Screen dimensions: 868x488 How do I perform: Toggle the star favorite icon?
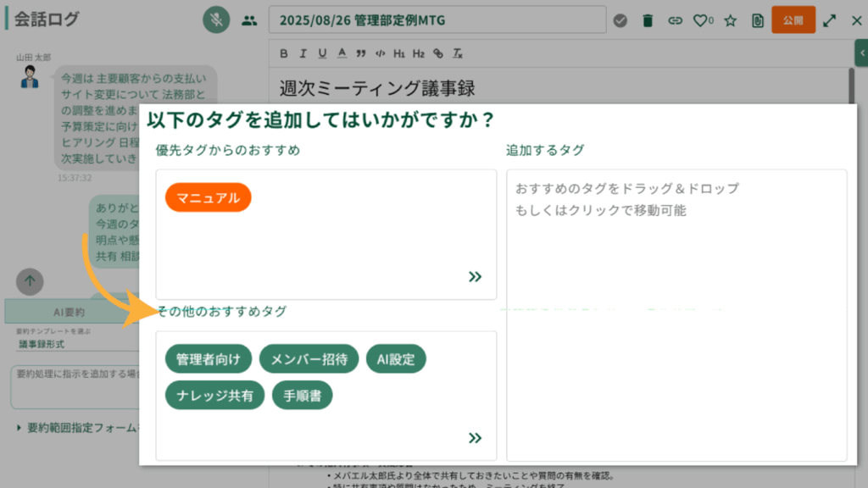click(730, 20)
